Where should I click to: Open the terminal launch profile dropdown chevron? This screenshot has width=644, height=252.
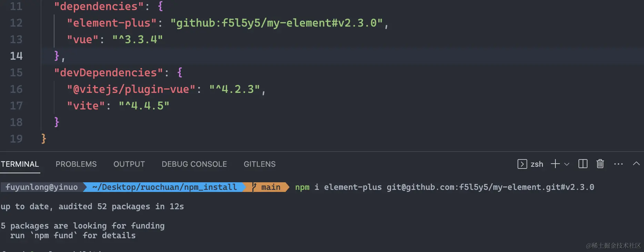[567, 164]
